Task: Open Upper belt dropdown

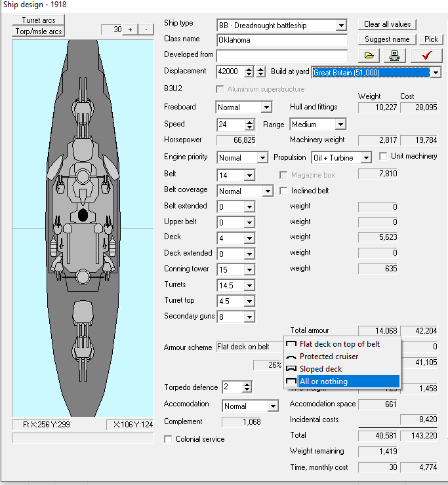Action: tap(249, 222)
